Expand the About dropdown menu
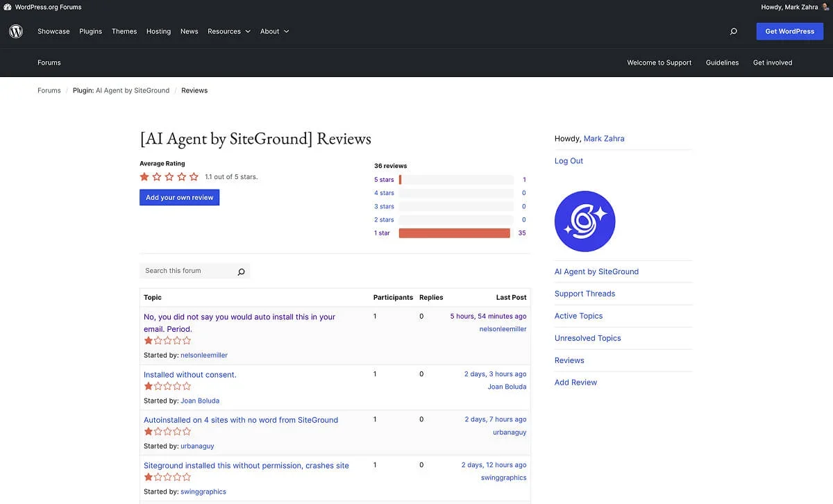 [275, 31]
